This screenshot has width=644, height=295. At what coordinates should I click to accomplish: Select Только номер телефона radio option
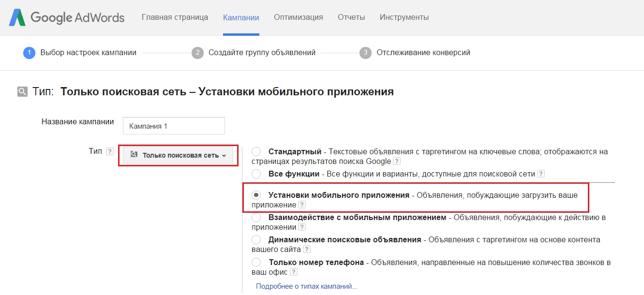[x=256, y=262]
